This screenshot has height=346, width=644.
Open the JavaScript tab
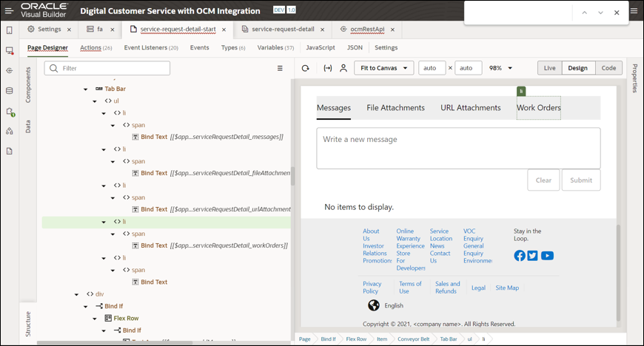click(321, 47)
